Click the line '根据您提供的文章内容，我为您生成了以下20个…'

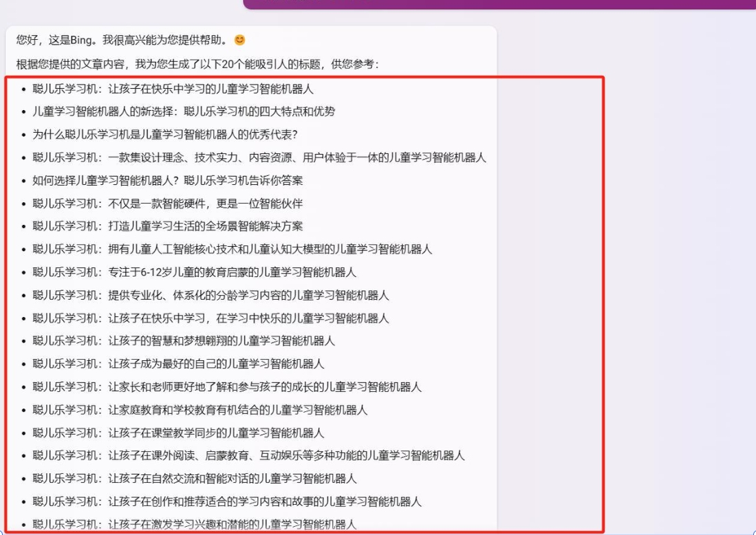(x=197, y=64)
